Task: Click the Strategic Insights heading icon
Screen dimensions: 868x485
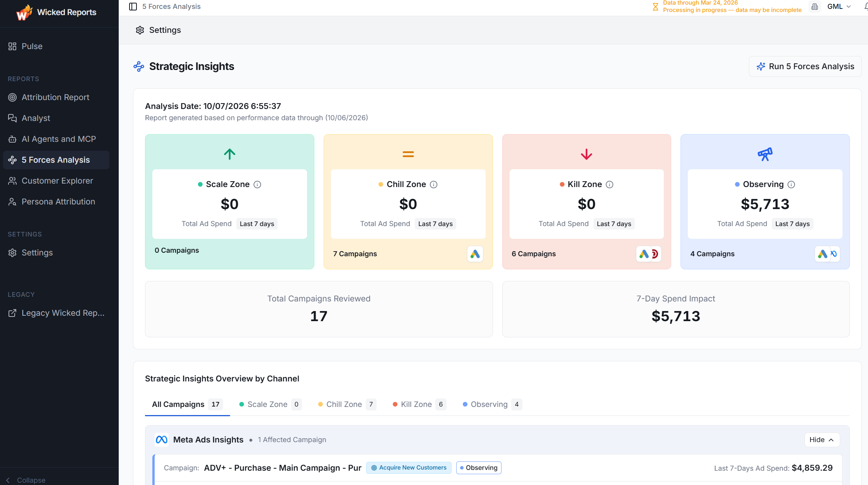Action: coord(139,66)
